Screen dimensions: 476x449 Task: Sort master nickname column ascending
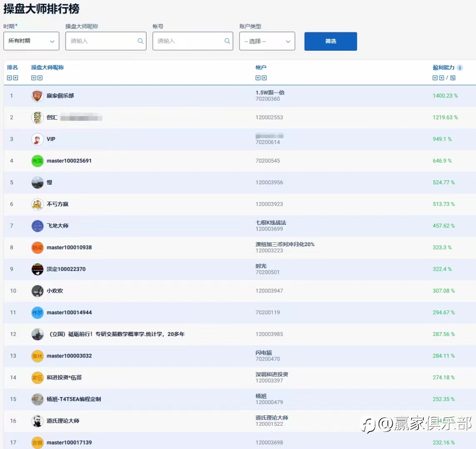pyautogui.click(x=40, y=78)
